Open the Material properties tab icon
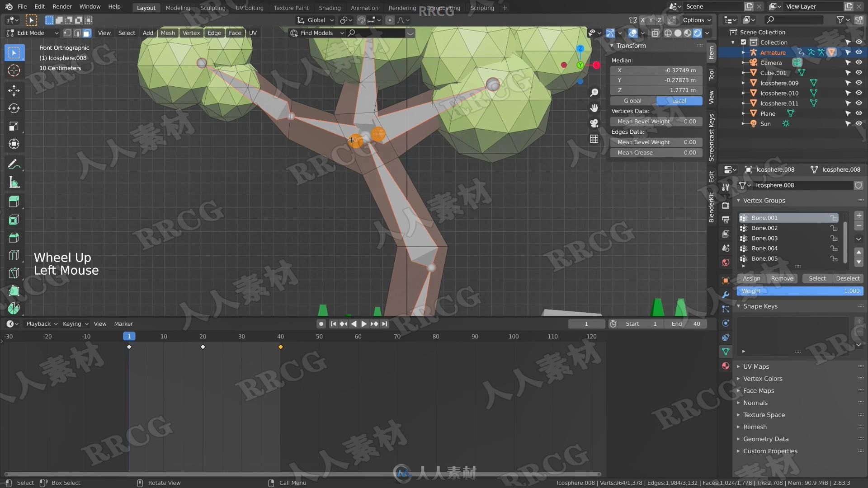868x488 pixels. click(726, 366)
